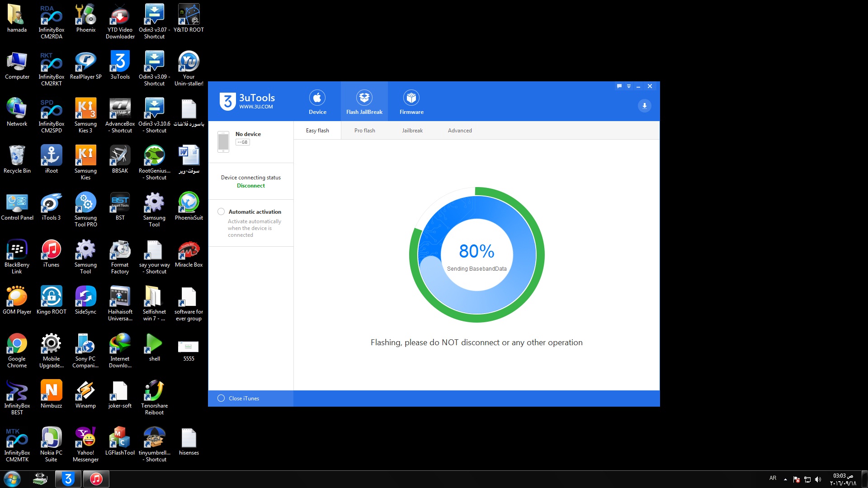868x488 pixels.
Task: Select the Yahoo! Messenger desktop icon
Action: (86, 444)
